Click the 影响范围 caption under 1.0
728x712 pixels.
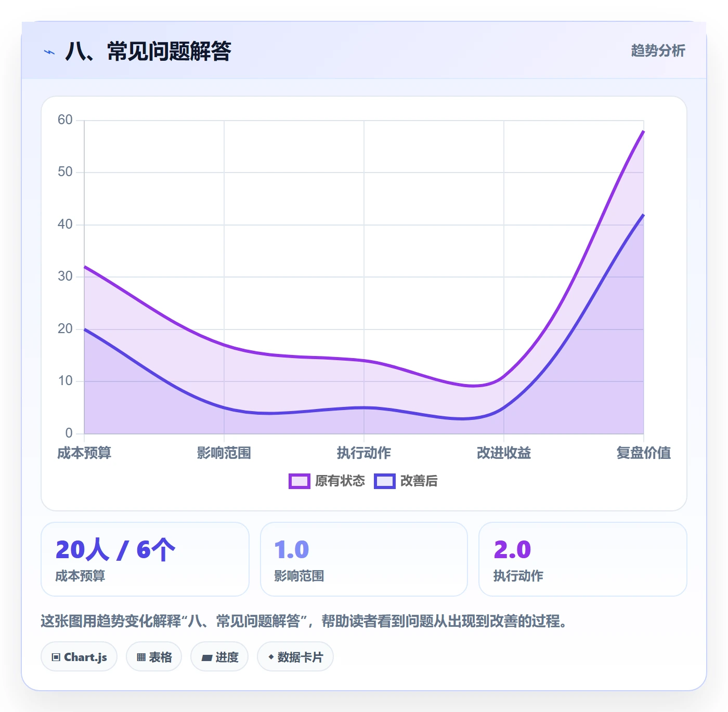(x=300, y=576)
